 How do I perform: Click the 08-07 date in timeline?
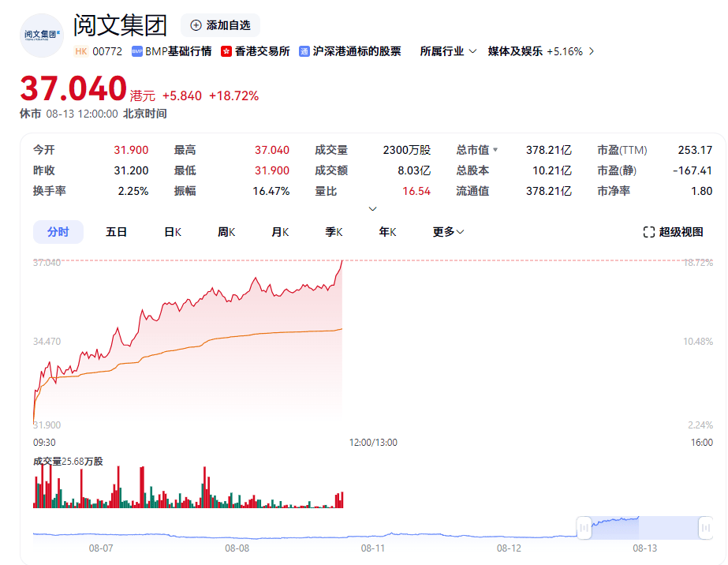[101, 548]
